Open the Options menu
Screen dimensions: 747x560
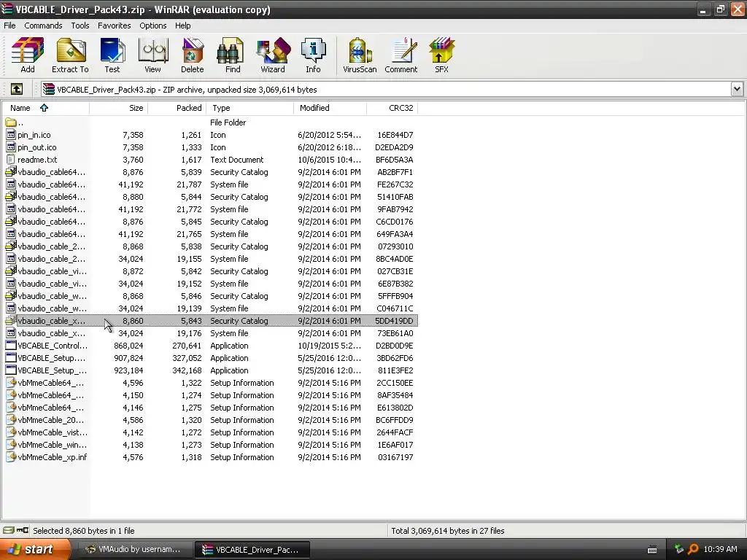click(x=153, y=26)
